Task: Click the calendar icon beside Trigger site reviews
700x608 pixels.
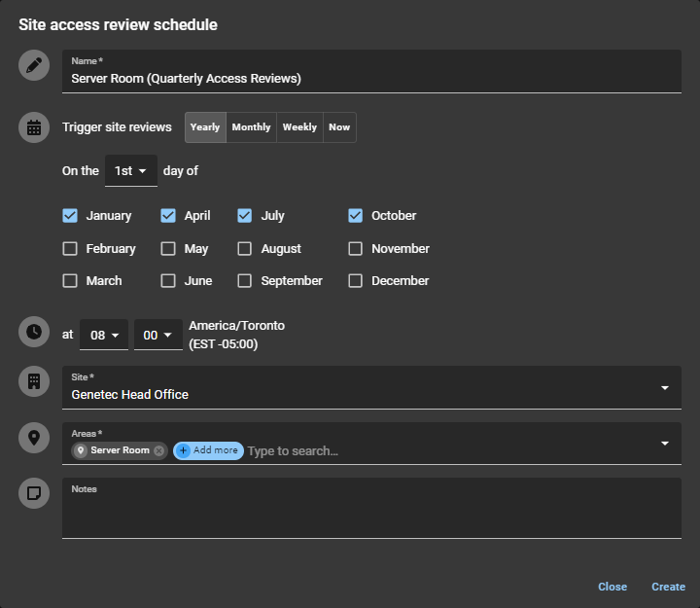Action: pos(34,127)
